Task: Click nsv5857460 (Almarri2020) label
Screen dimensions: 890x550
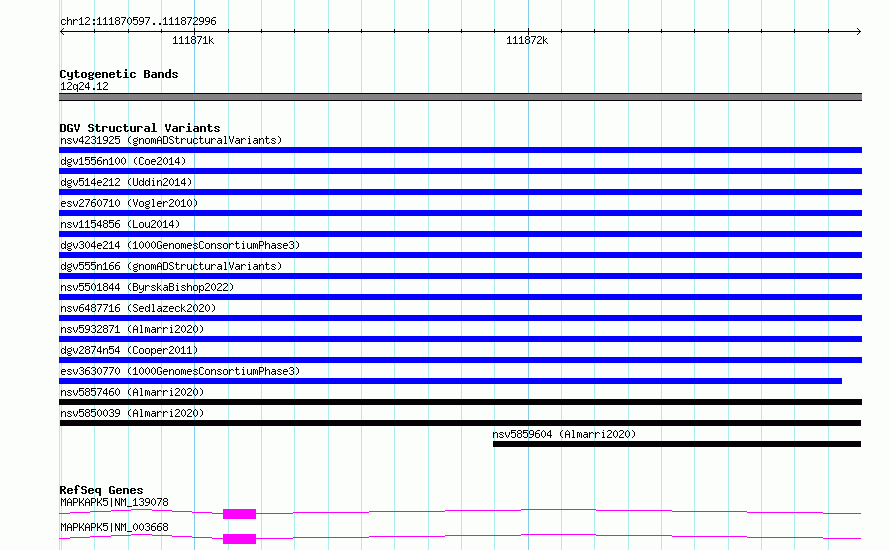Action: pyautogui.click(x=132, y=392)
